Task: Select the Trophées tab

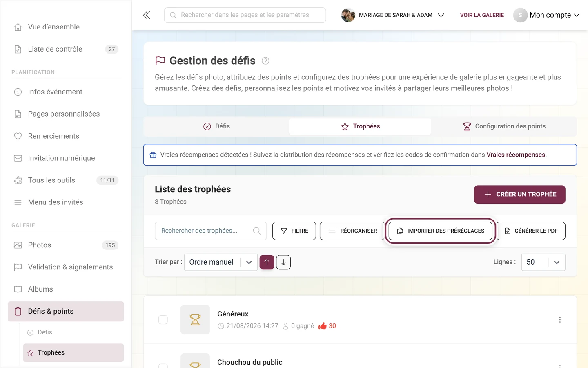Action: point(360,126)
